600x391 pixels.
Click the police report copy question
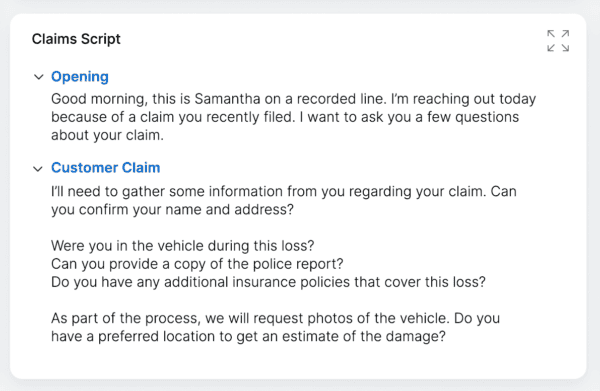[197, 264]
